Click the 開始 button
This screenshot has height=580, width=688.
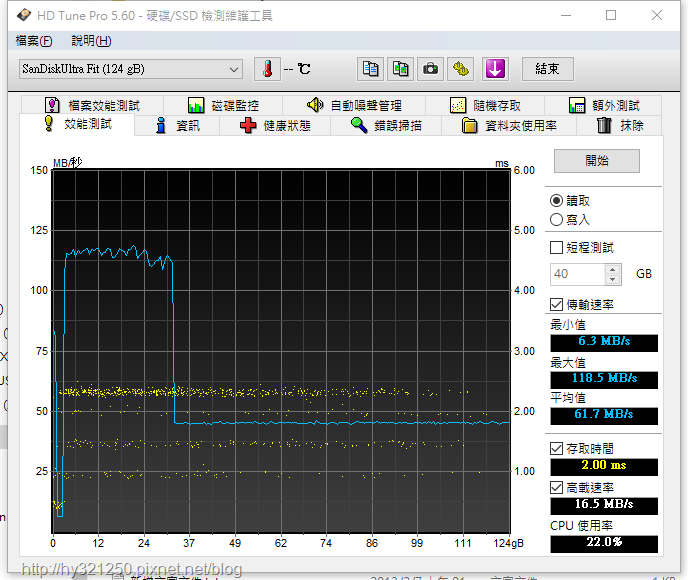tap(597, 161)
